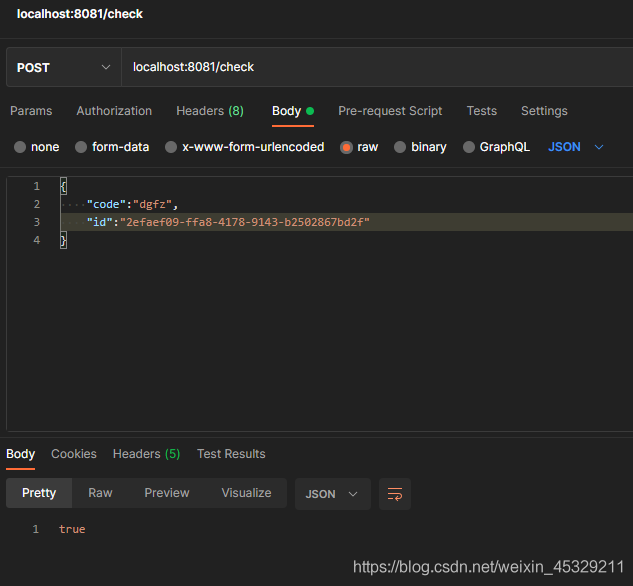View the response Cookies tab

[x=74, y=454]
